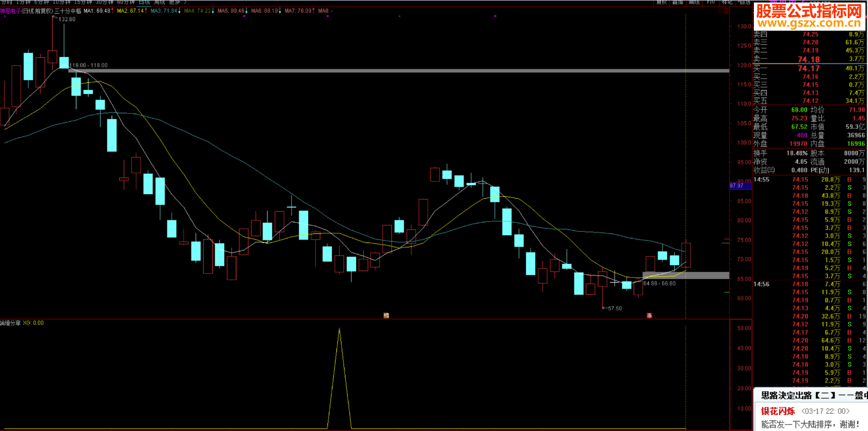The height and width of the screenshot is (431, 868).
Task: Select the 1分钟 period tab
Action: (23, 2)
